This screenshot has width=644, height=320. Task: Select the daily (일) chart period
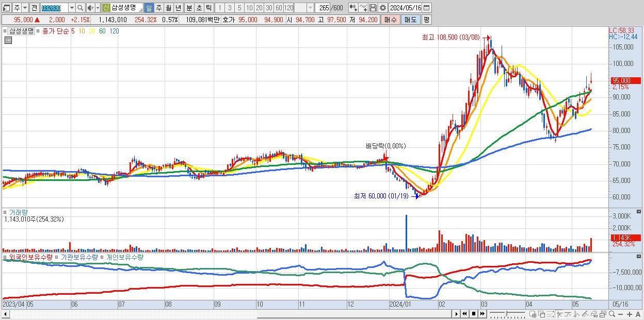click(149, 8)
